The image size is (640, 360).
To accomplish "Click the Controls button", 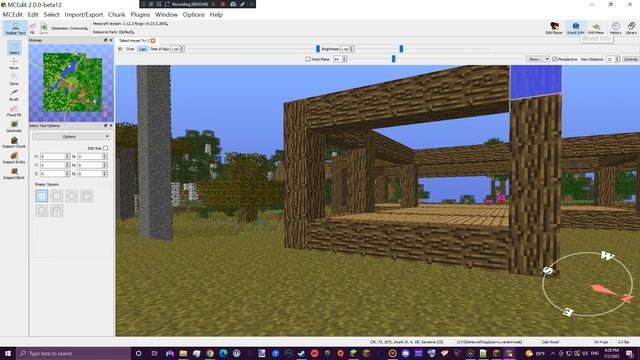I will (x=630, y=60).
